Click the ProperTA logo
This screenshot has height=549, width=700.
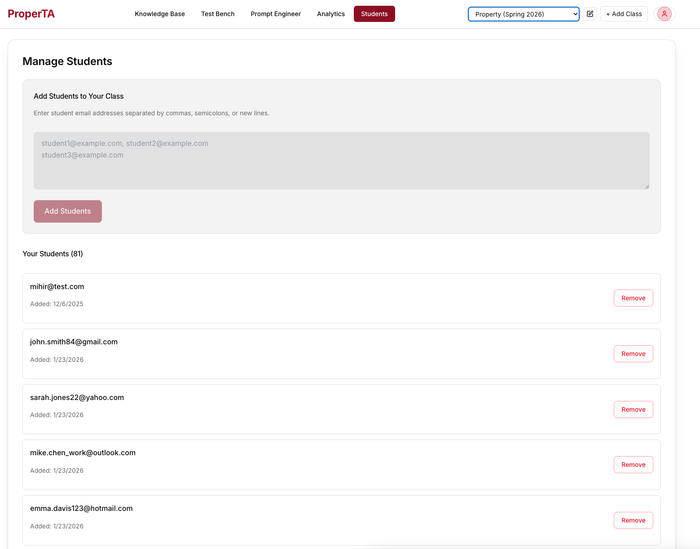(31, 14)
